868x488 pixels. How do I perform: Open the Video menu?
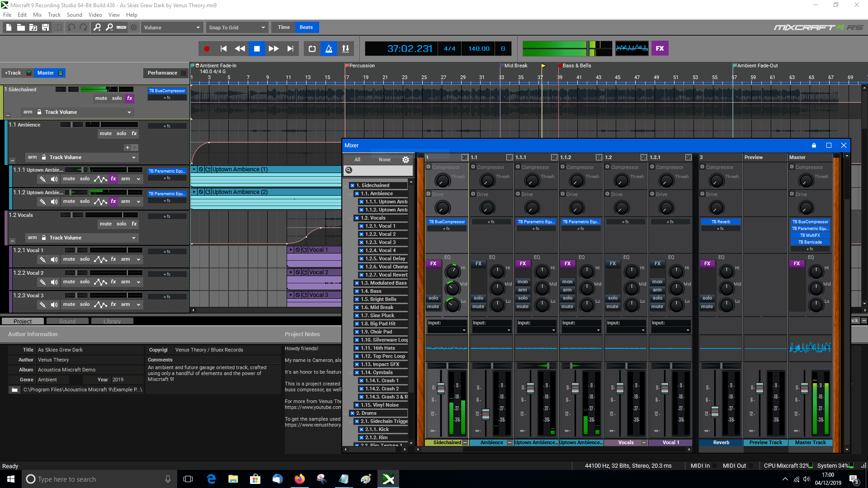[x=95, y=15]
